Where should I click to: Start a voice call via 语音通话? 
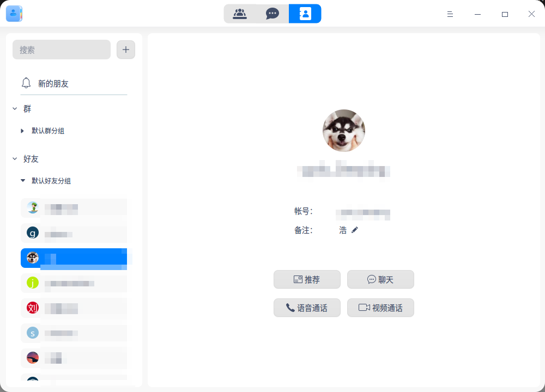tap(307, 308)
